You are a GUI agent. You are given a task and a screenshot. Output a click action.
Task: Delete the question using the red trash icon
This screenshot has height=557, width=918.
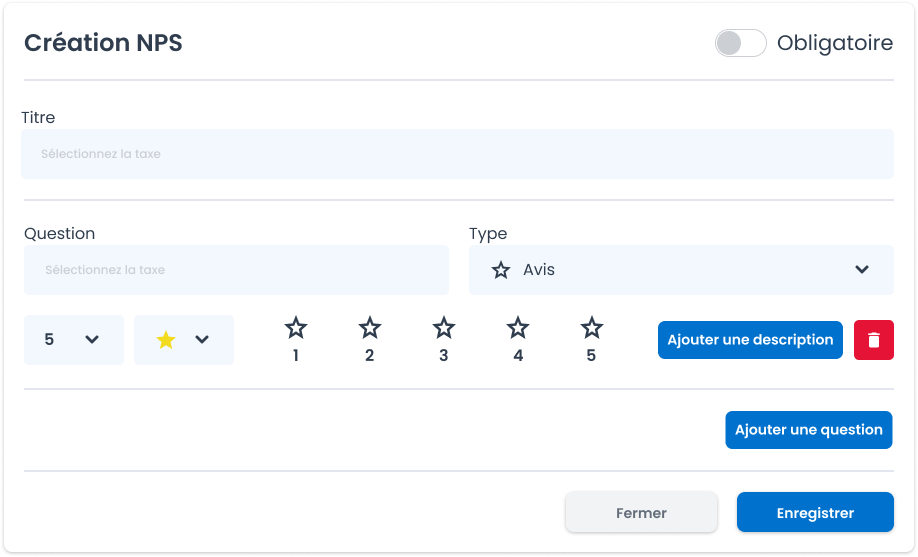pos(873,340)
